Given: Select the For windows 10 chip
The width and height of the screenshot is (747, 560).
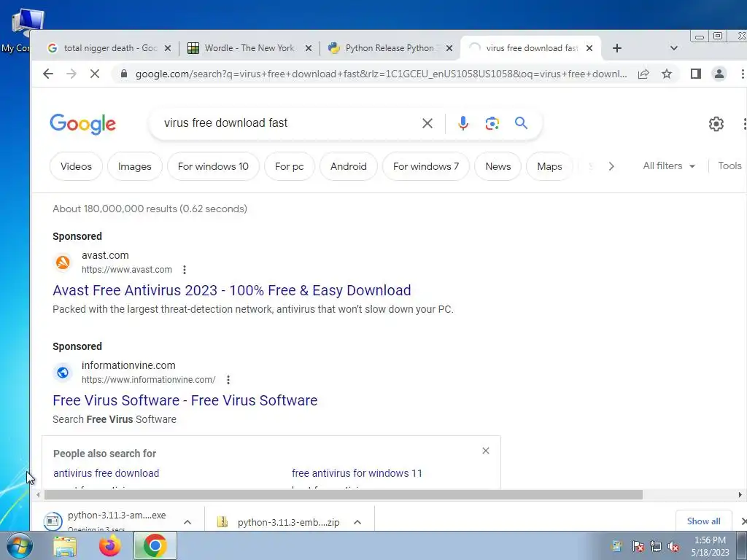Looking at the screenshot, I should click(214, 166).
